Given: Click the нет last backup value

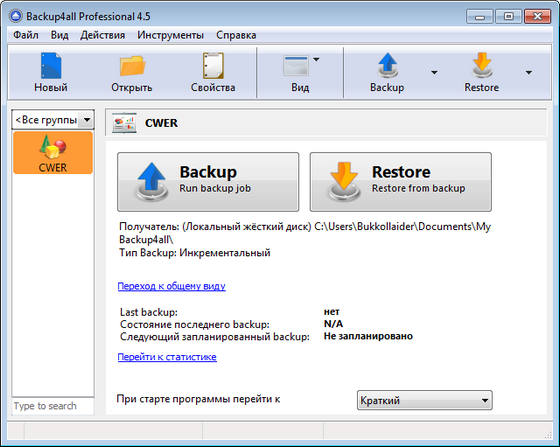Looking at the screenshot, I should click(x=331, y=312).
